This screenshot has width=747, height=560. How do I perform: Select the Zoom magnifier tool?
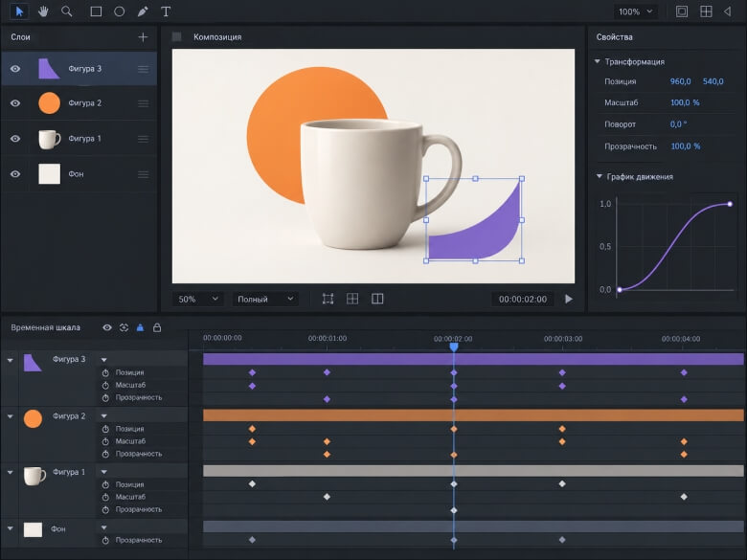pos(67,11)
